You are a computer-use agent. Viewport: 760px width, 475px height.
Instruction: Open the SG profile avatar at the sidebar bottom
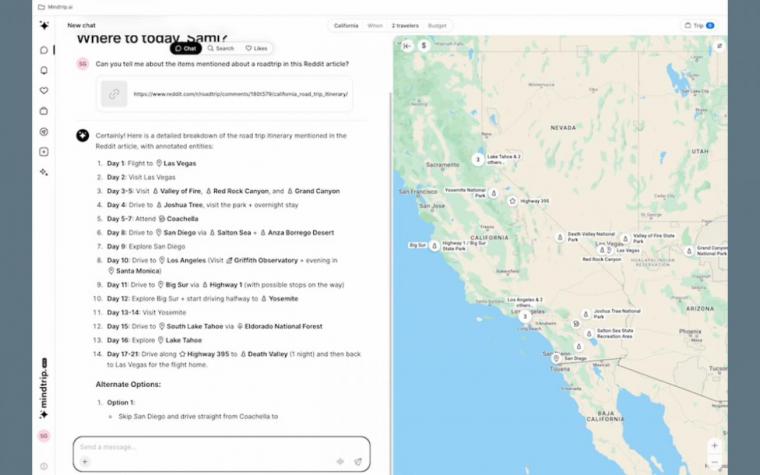tap(44, 436)
